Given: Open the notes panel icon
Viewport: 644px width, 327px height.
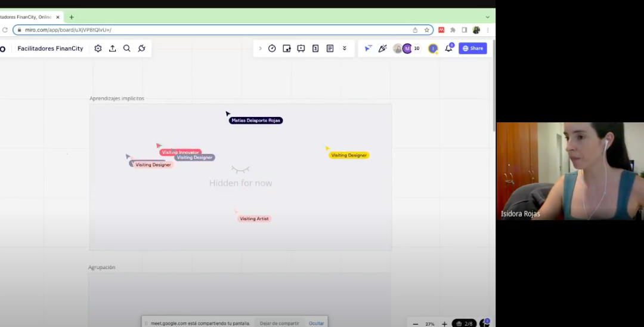Looking at the screenshot, I should 330,48.
